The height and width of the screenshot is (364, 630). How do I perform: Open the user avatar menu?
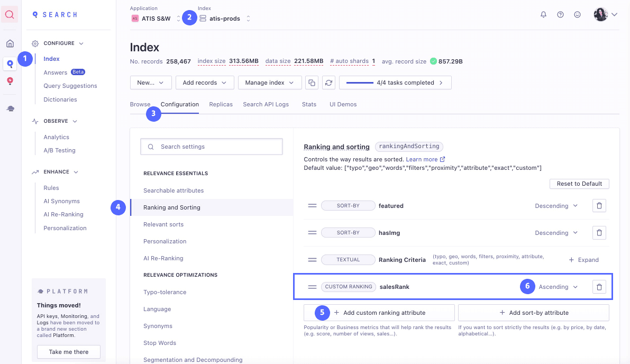(x=605, y=14)
